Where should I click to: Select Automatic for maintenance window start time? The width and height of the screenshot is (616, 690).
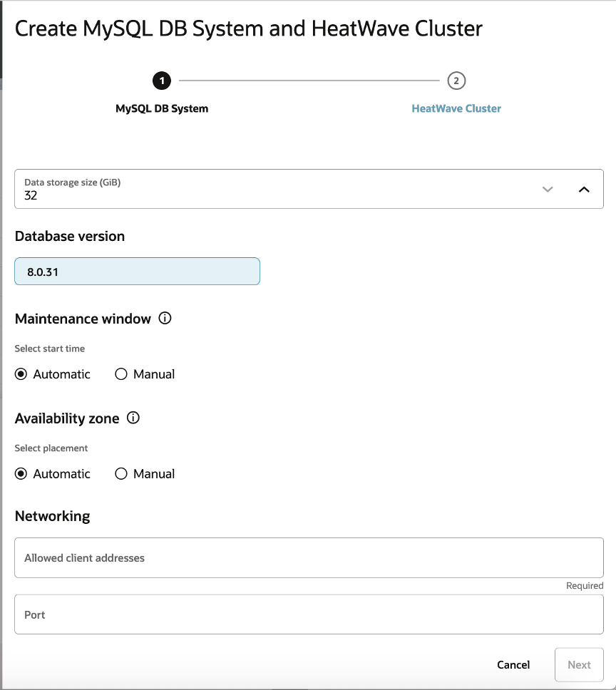pyautogui.click(x=21, y=374)
